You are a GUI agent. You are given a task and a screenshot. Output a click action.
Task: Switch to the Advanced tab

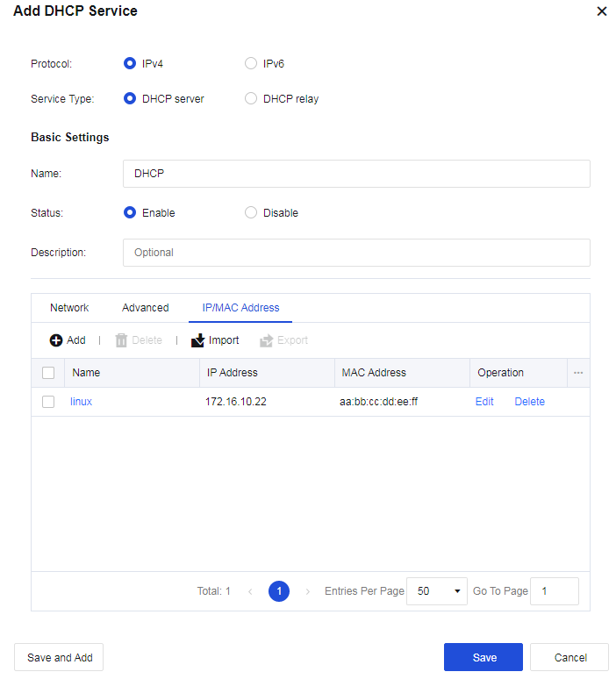146,308
